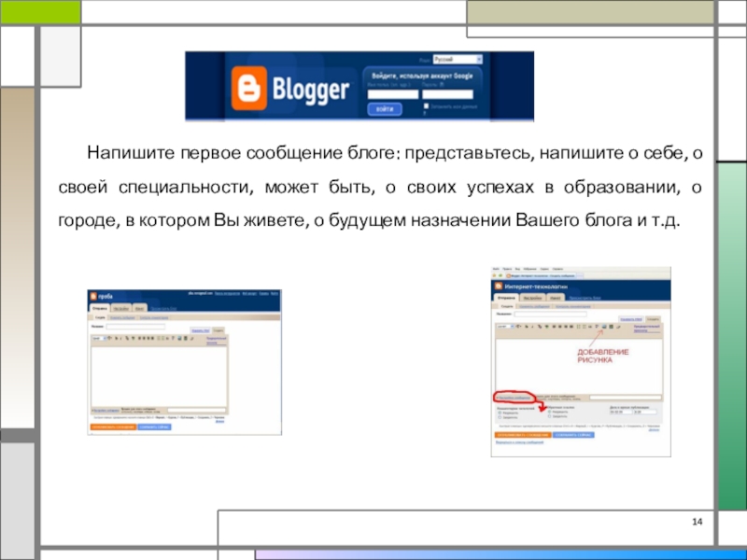Open the Просмотреть блог link in the Интернет-технологии screenshot

[x=585, y=298]
